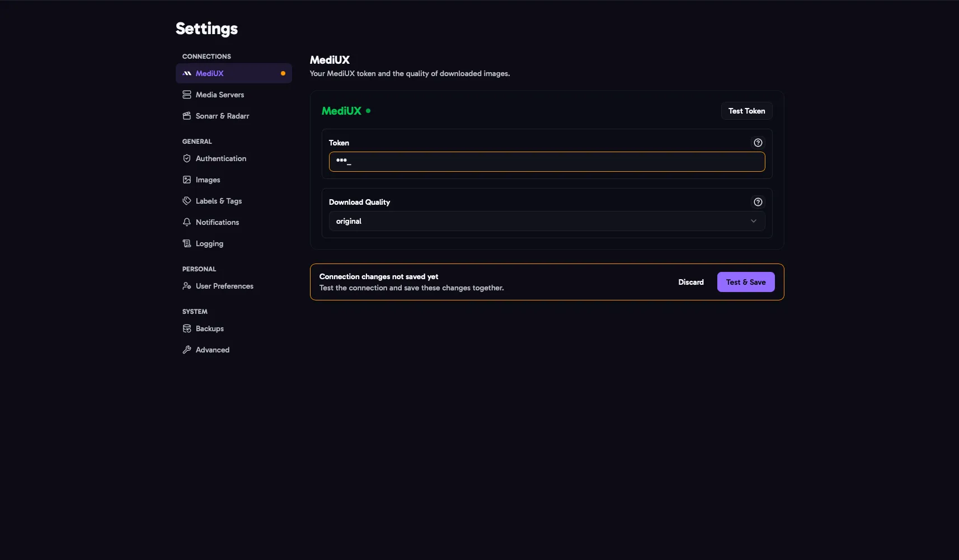
Task: Navigate to Labels & Tags
Action: coord(234,201)
